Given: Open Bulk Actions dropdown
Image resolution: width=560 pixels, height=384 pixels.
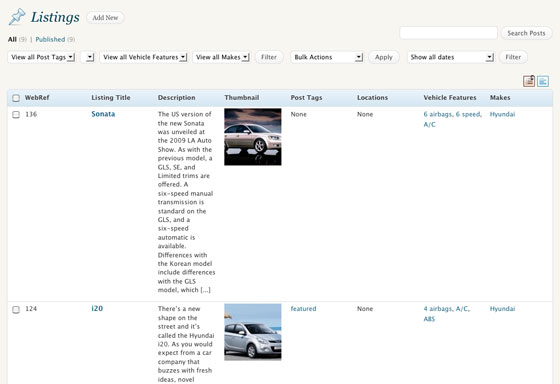Looking at the screenshot, I should [327, 57].
